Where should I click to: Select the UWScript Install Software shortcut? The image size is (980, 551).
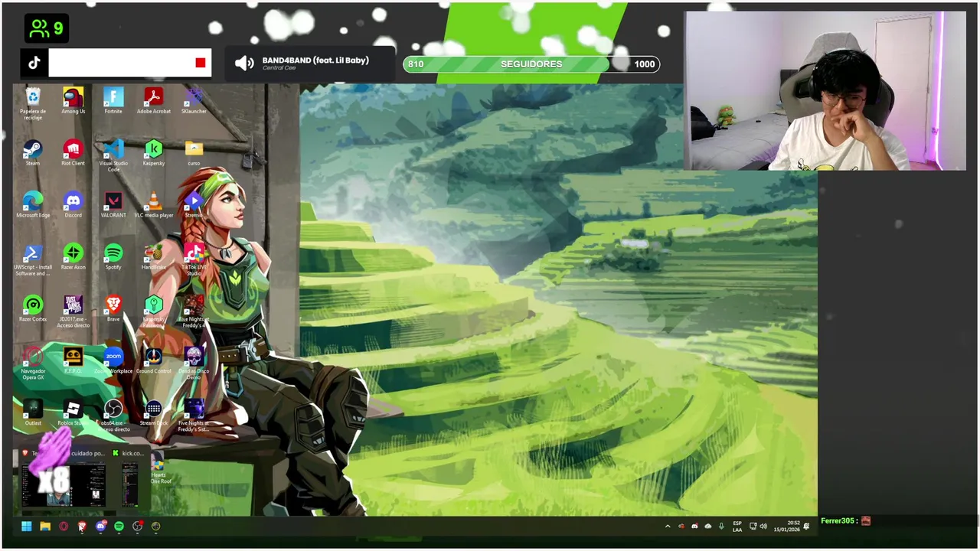tap(33, 260)
